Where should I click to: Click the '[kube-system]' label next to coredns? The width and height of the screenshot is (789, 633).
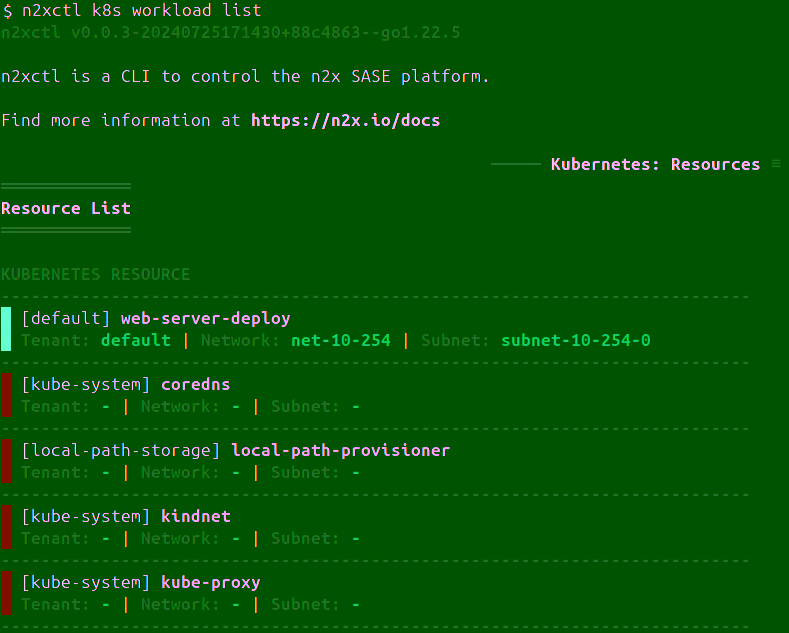point(86,385)
